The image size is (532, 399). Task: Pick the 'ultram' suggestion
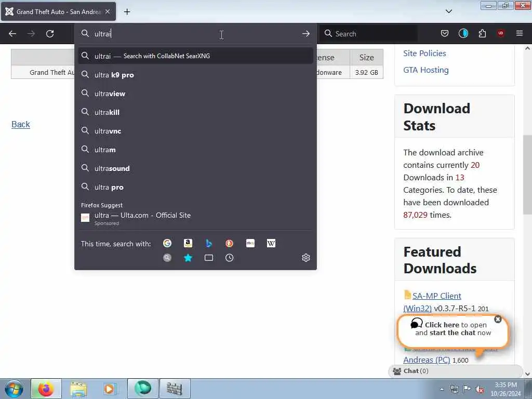click(x=195, y=150)
